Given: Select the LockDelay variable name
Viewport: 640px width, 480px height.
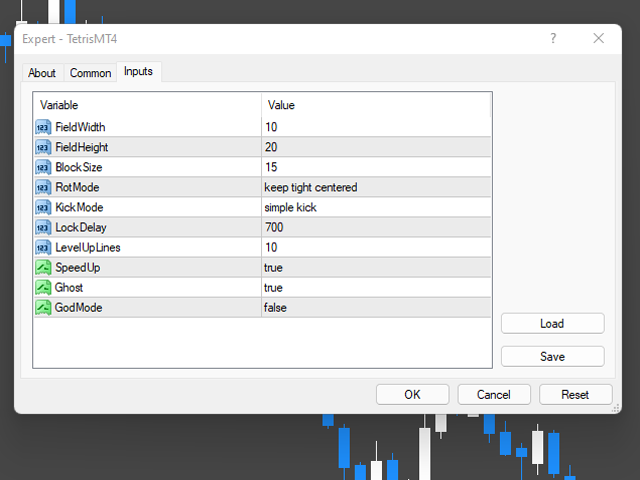Looking at the screenshot, I should pos(81,227).
